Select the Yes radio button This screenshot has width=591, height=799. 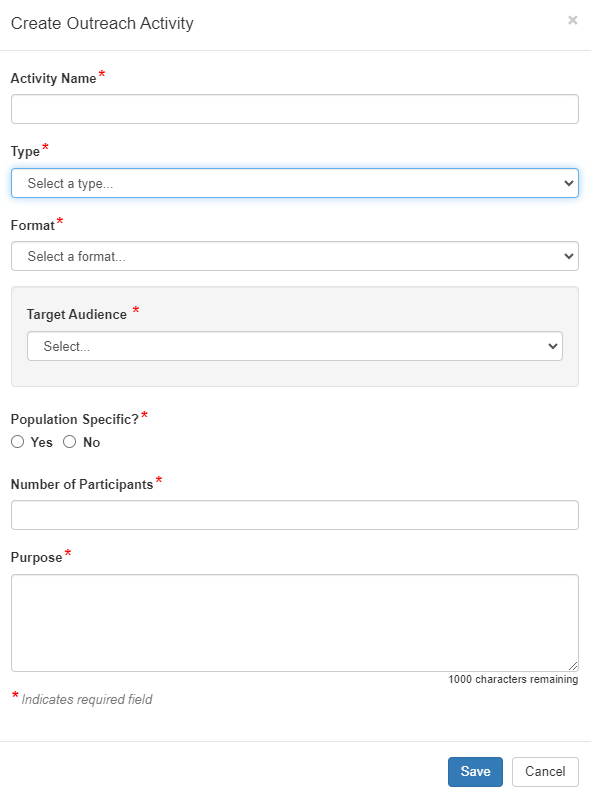(18, 442)
